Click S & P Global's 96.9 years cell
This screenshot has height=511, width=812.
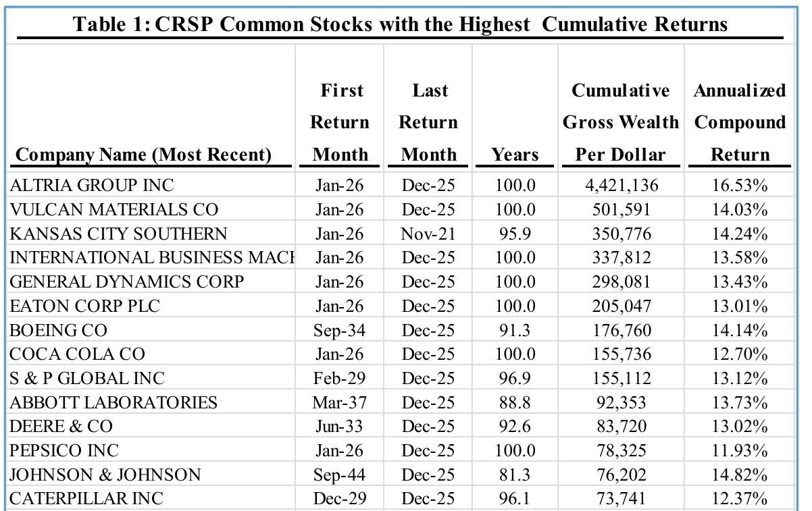pos(515,379)
